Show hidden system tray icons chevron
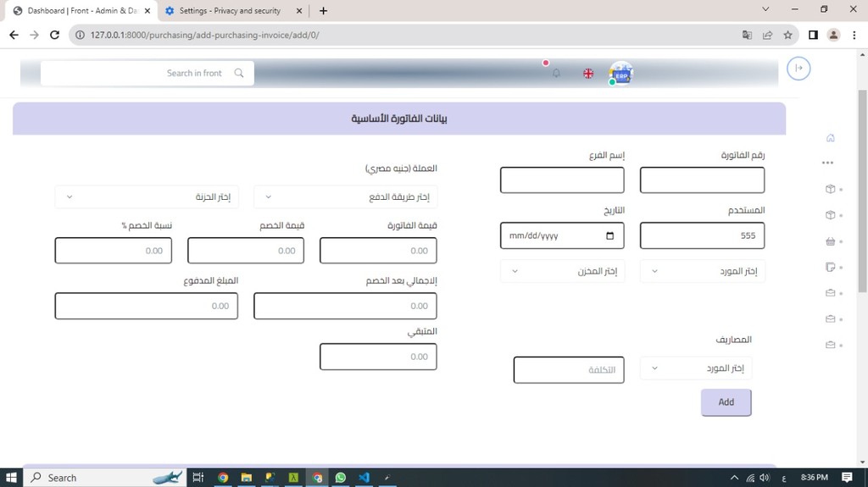The height and width of the screenshot is (487, 868). point(734,477)
